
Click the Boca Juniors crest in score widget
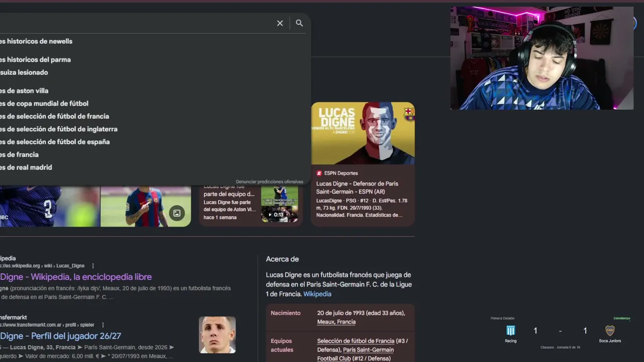(610, 330)
